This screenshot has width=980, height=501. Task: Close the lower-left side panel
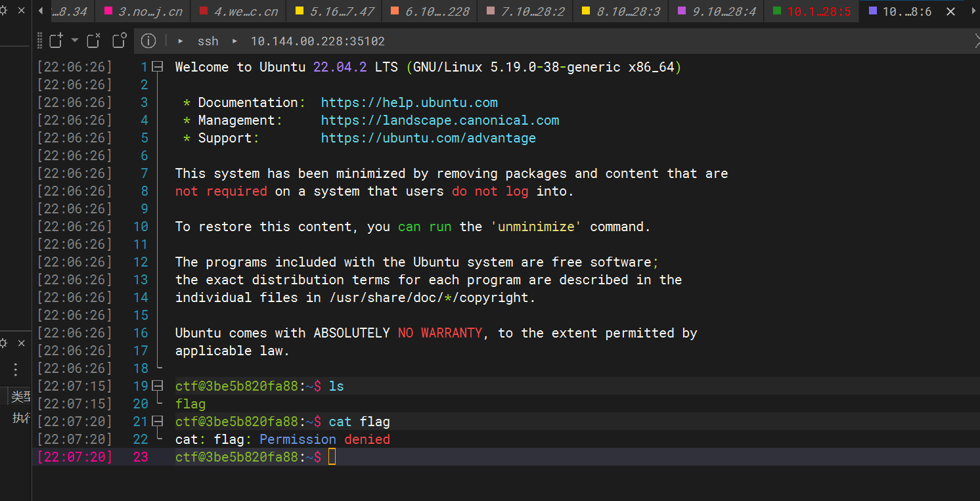pyautogui.click(x=21, y=343)
